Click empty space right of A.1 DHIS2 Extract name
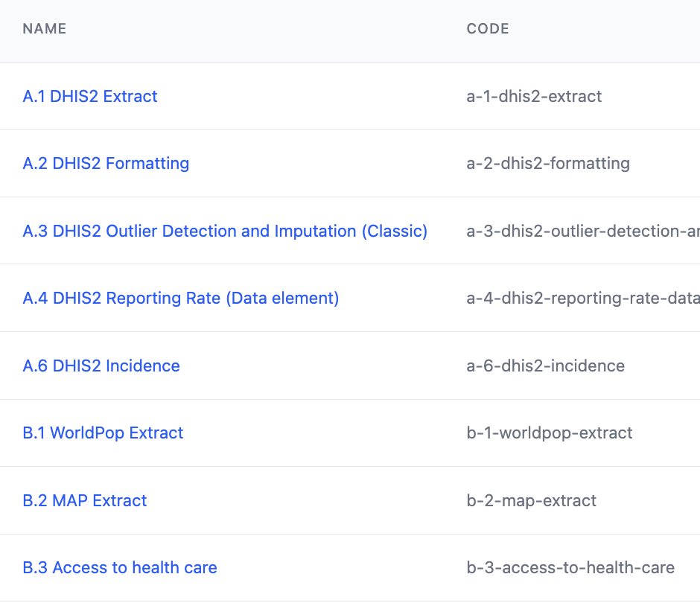The height and width of the screenshot is (606, 700). coord(298,97)
